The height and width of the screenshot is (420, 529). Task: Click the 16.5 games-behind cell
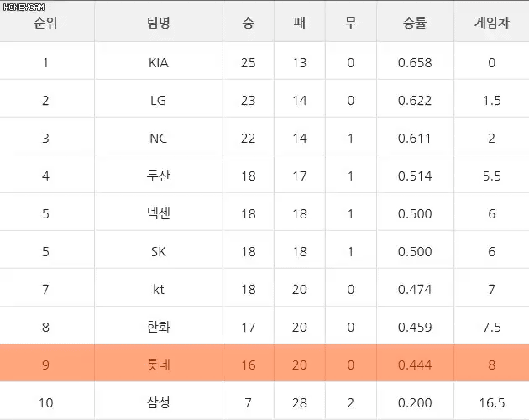click(491, 403)
